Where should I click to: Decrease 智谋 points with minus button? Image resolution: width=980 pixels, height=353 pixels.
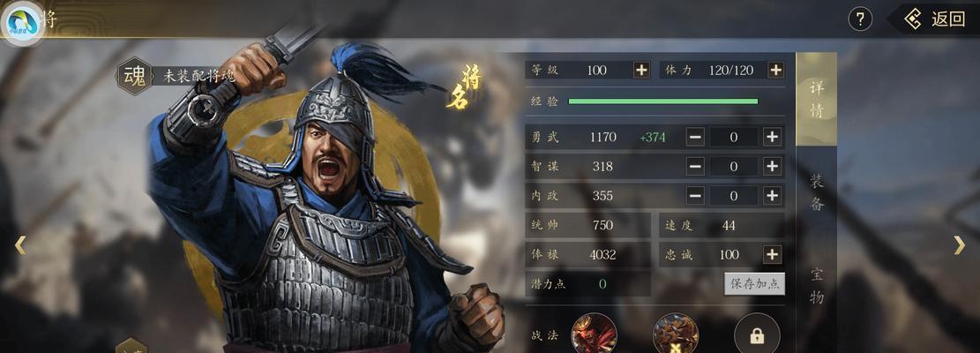coord(695,166)
